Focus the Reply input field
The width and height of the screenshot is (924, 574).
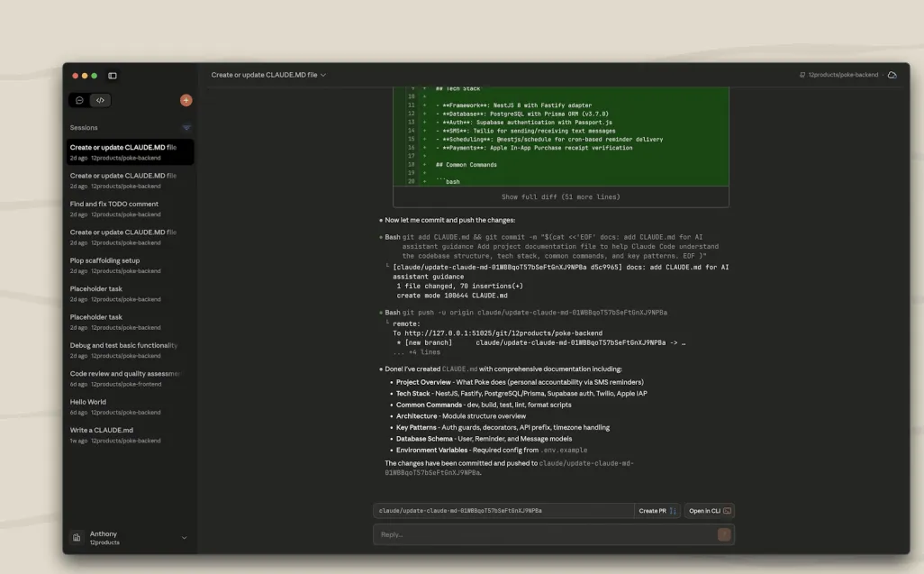tap(545, 534)
